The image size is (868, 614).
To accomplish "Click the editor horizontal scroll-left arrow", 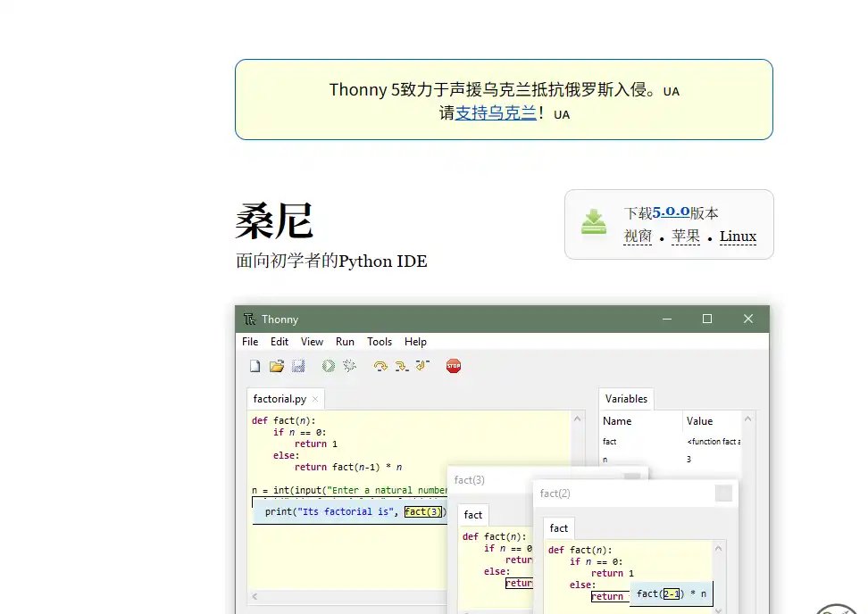I will tap(255, 596).
